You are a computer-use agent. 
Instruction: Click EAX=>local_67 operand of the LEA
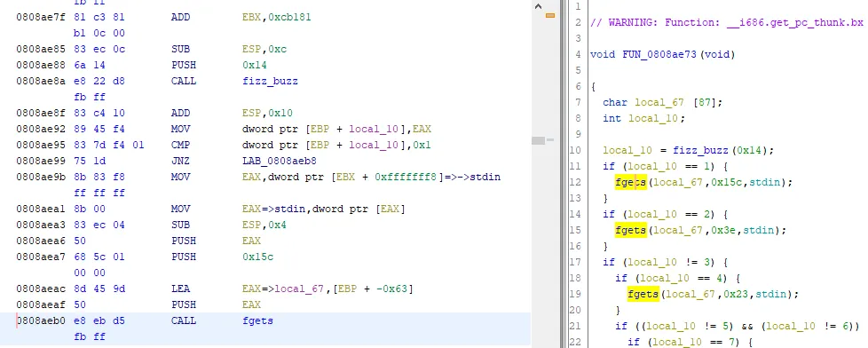[x=282, y=289]
